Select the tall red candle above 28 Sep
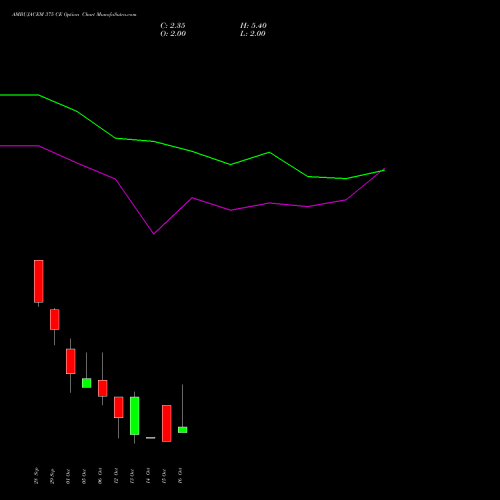The width and height of the screenshot is (500, 500). [39, 281]
